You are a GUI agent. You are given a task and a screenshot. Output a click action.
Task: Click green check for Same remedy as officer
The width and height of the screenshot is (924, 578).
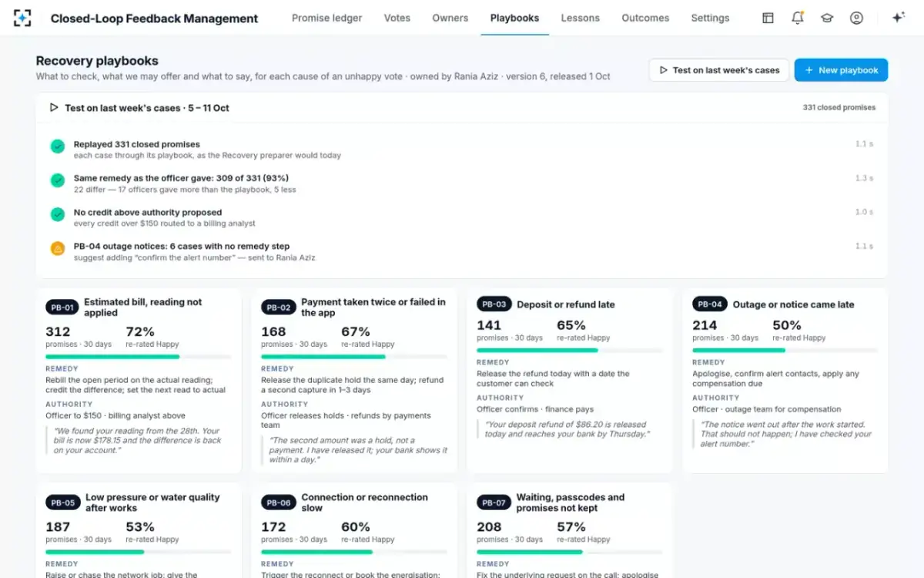coord(58,180)
